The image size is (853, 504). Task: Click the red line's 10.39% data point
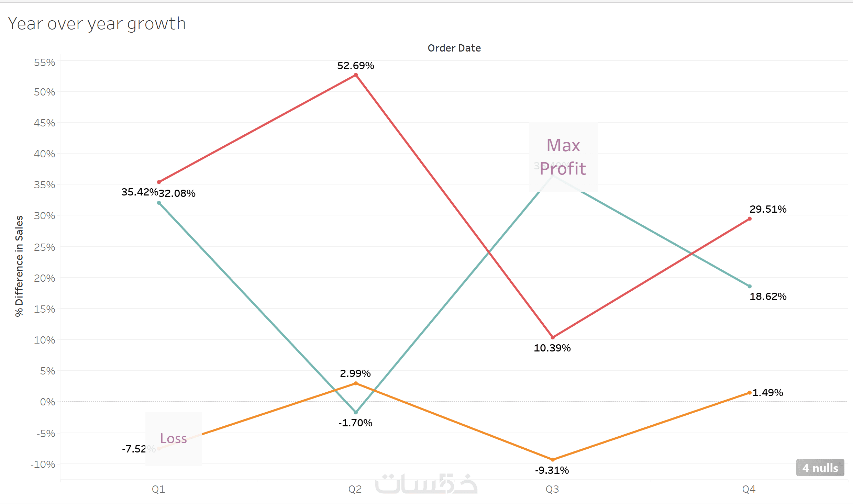tap(553, 337)
